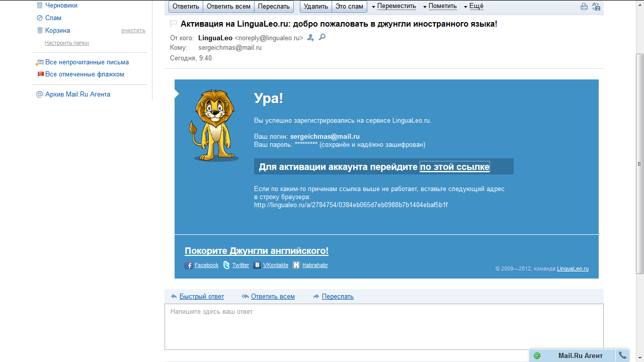Show Все непрочитанные письма

[87, 62]
